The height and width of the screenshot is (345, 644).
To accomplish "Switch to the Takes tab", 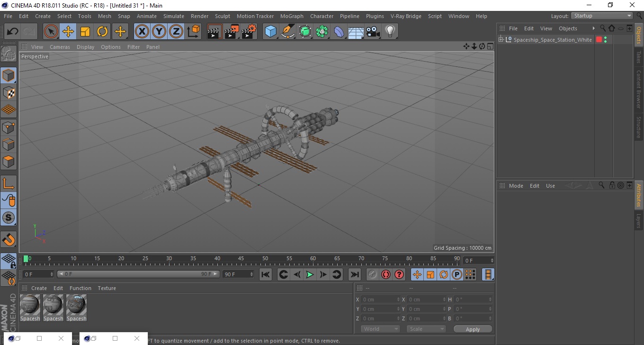I will pos(639,57).
